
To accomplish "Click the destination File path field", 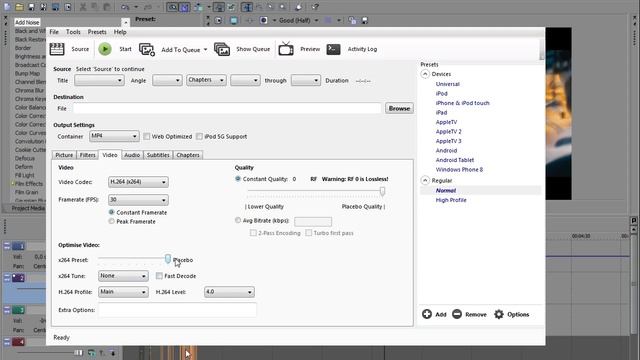I will pos(227,108).
